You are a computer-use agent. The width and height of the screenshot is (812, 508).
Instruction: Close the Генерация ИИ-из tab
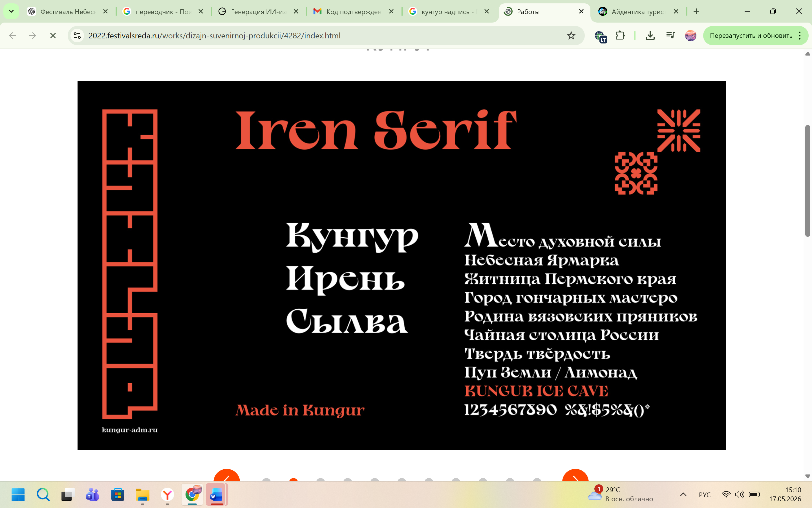[x=296, y=11]
